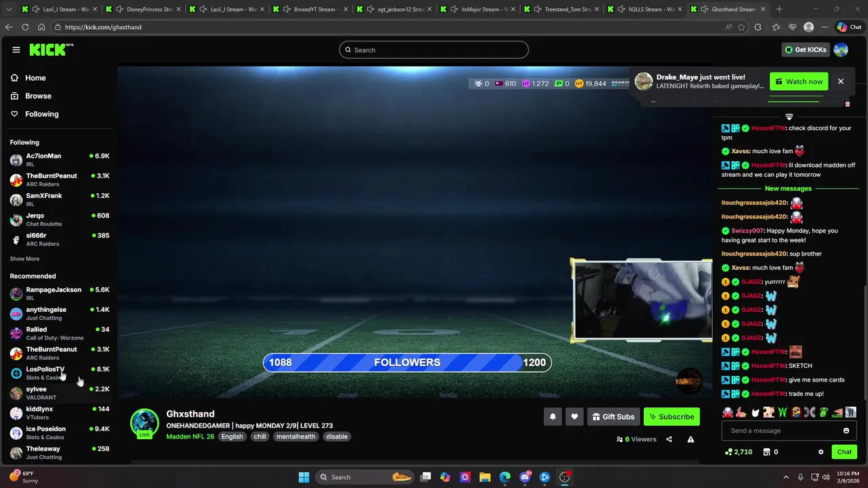
Task: Select the English tag
Action: point(232,436)
